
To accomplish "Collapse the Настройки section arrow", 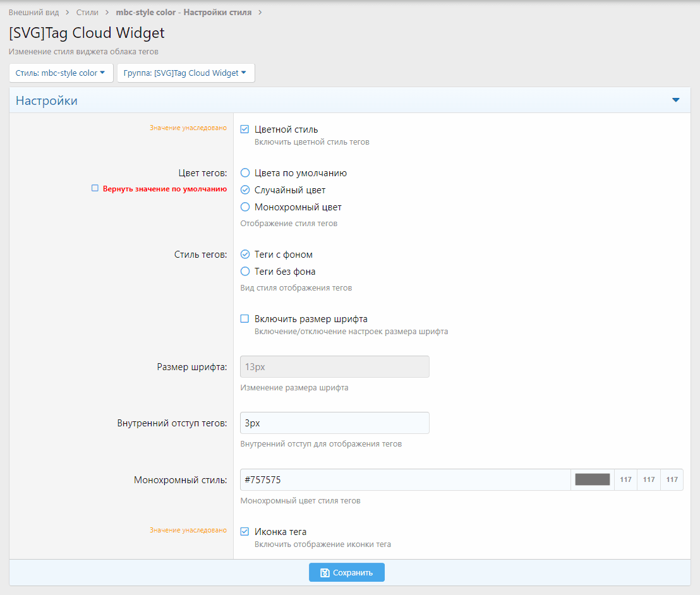I will pyautogui.click(x=675, y=100).
